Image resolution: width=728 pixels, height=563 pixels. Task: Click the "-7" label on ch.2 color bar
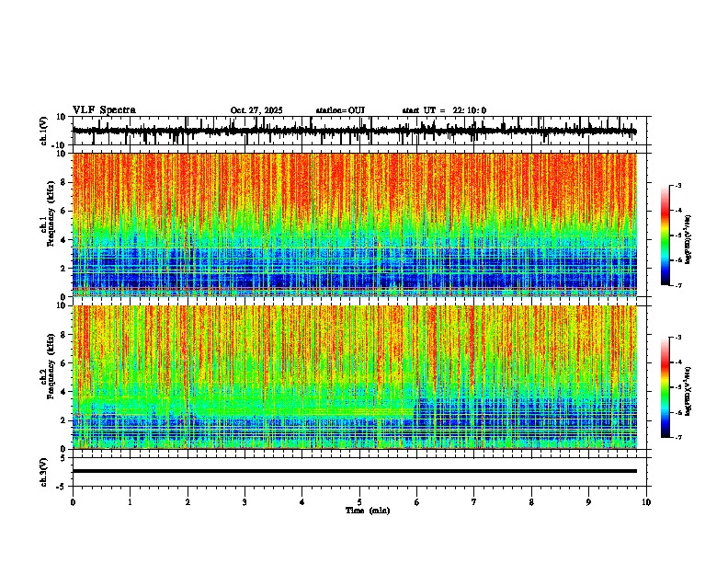[x=678, y=438]
